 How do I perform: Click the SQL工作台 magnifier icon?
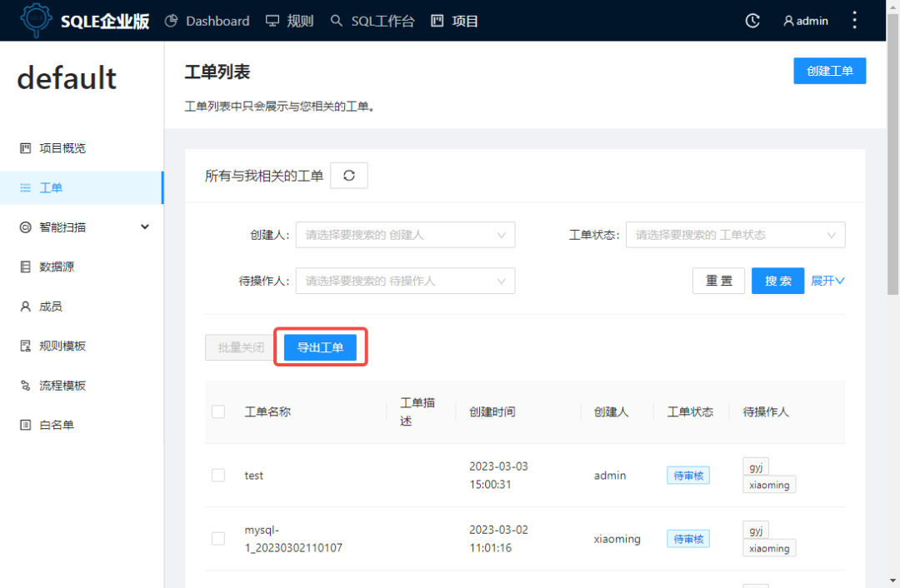tap(337, 21)
